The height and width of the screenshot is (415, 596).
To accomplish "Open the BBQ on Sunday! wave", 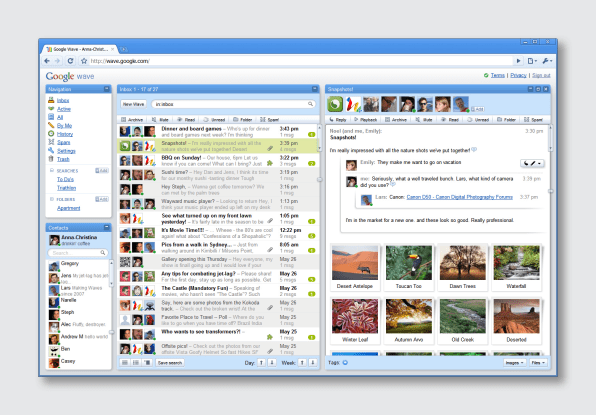I will click(x=218, y=160).
